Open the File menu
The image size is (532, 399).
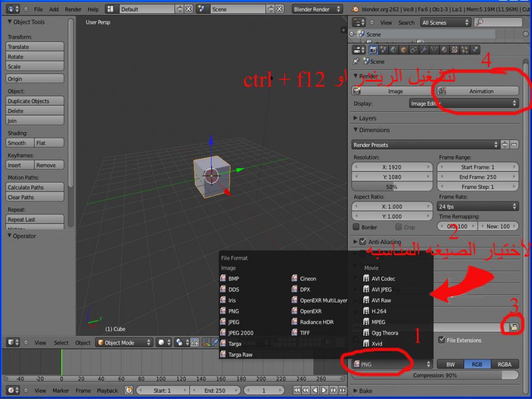[x=38, y=9]
